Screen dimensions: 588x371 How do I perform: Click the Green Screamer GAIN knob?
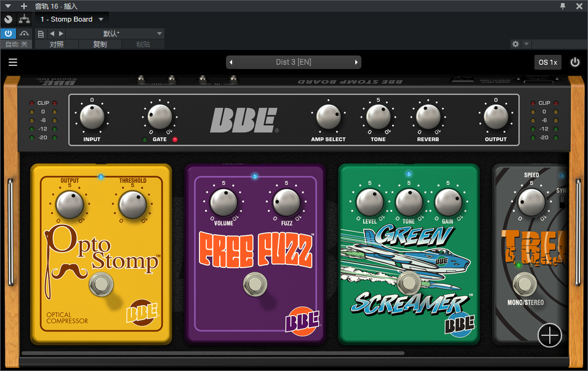pyautogui.click(x=448, y=202)
